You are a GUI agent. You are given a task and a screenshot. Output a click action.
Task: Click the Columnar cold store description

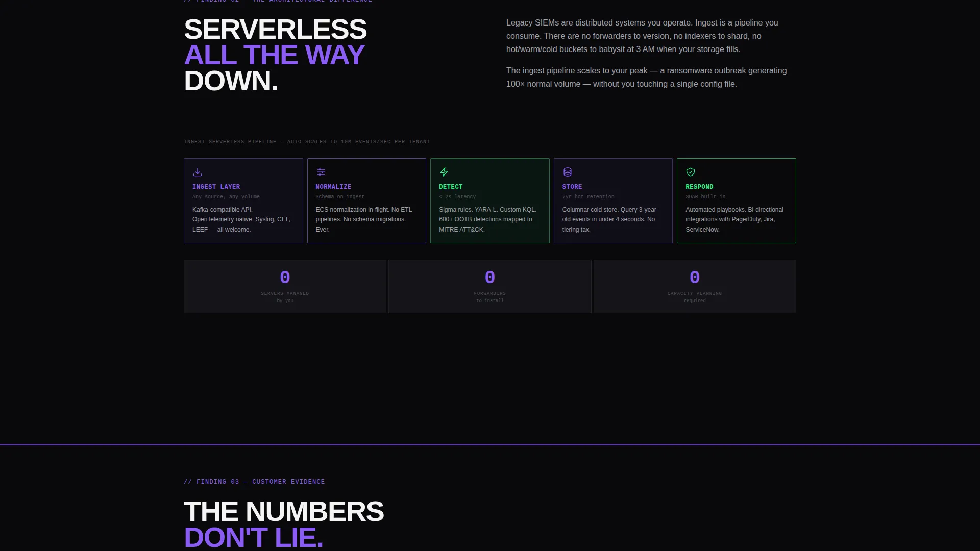[610, 219]
